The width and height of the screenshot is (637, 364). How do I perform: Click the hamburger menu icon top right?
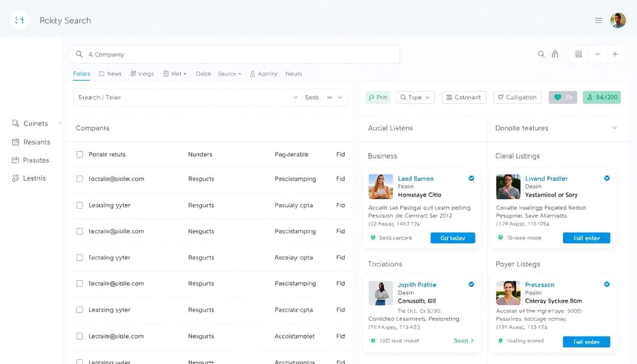coord(599,20)
